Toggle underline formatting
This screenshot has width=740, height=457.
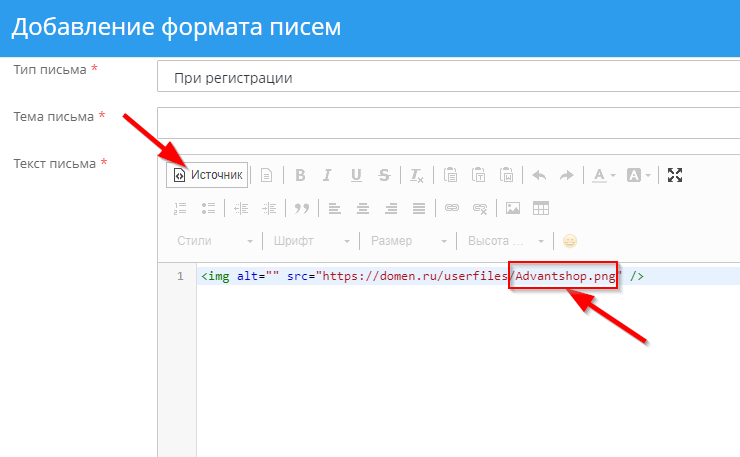click(x=355, y=175)
